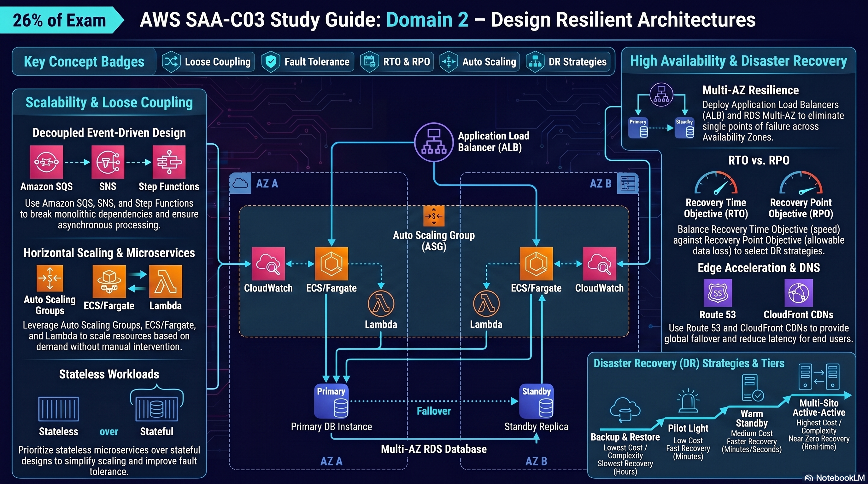Select the Backup & Restore cloud icon
This screenshot has height=484, width=868.
pos(625,410)
